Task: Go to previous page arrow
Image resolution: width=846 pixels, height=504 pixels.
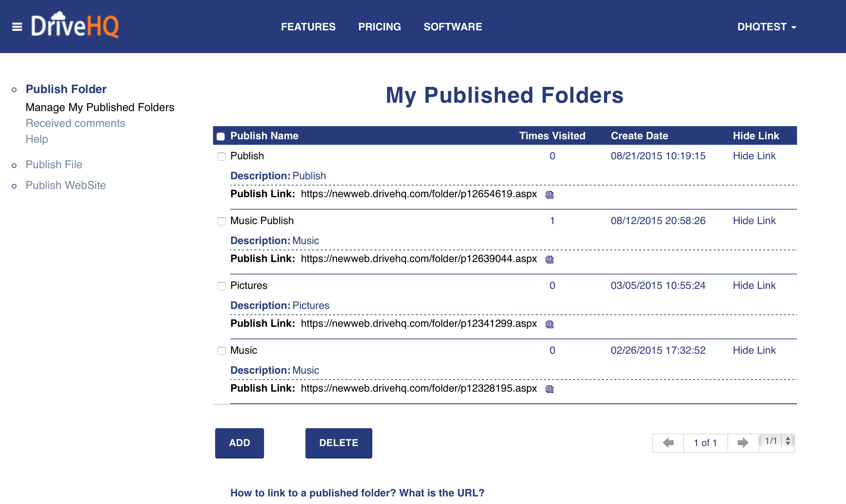Action: (668, 443)
